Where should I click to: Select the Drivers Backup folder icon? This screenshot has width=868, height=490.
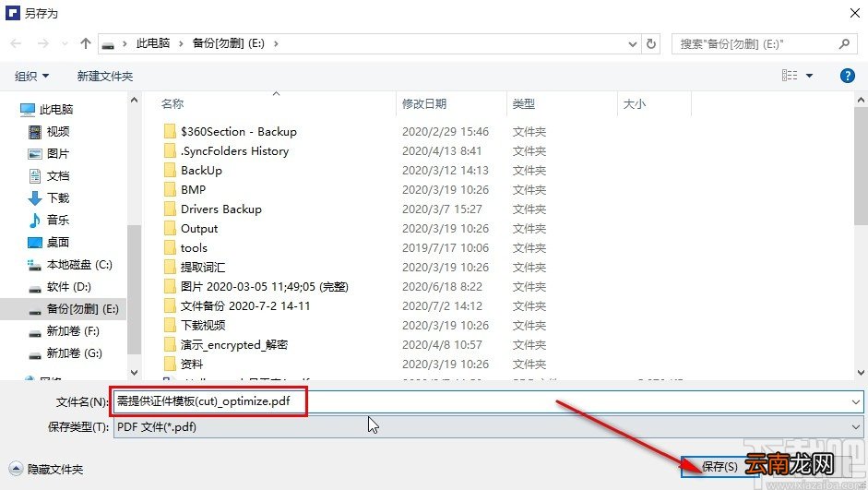pyautogui.click(x=170, y=209)
